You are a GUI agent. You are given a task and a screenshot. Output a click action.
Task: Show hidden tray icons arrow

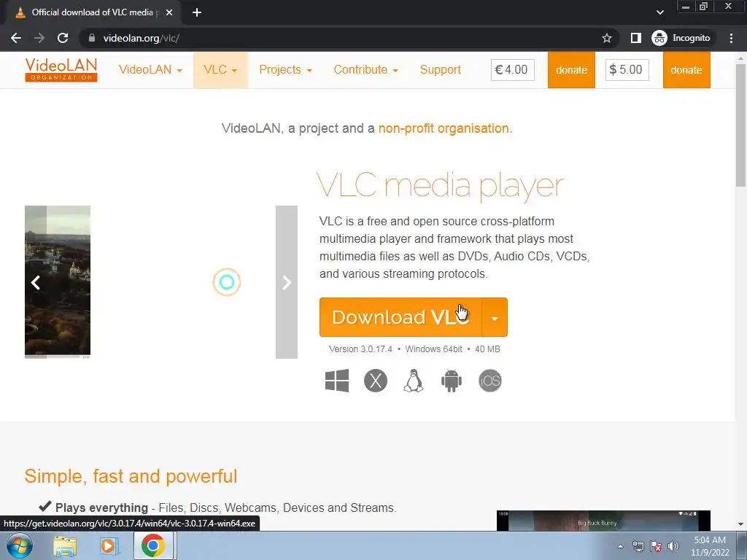620,546
